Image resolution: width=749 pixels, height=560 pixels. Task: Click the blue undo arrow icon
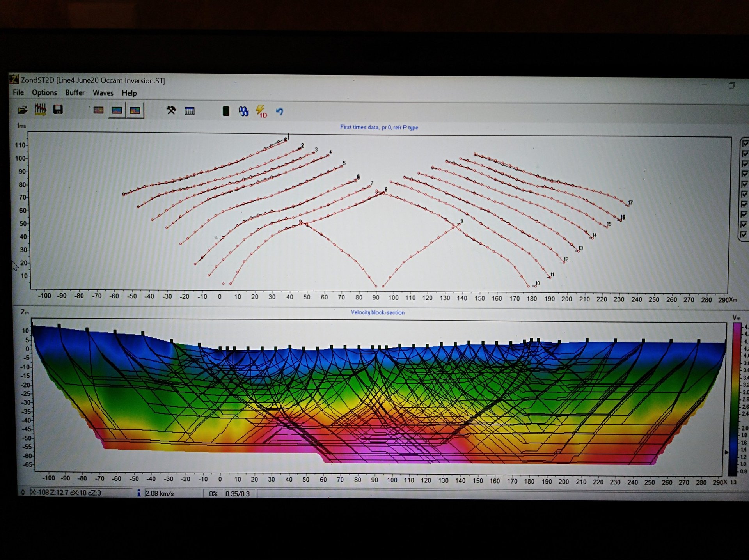tap(279, 112)
